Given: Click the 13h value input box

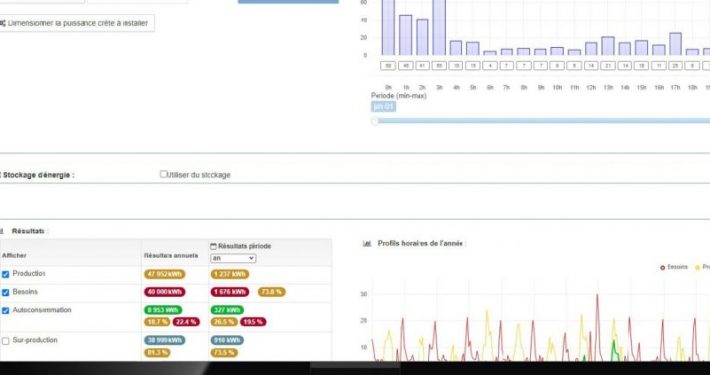Looking at the screenshot, I should coord(608,66).
